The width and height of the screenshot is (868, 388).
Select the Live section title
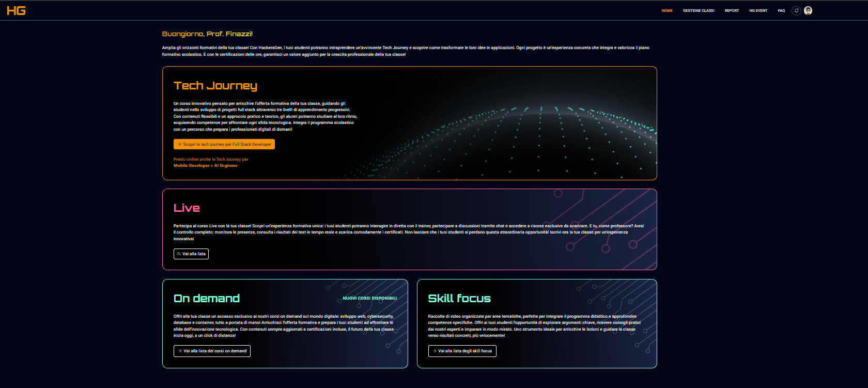point(187,208)
